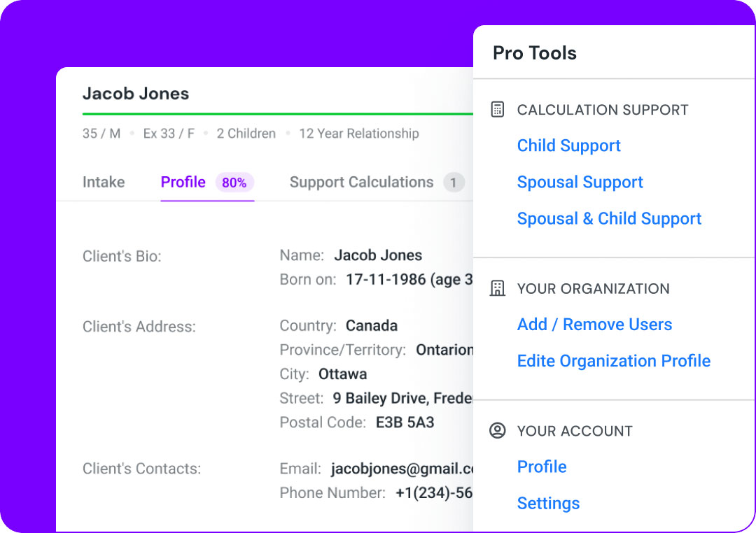Click the Pro Tools panel header
Viewport: 756px width, 533px height.
(535, 53)
